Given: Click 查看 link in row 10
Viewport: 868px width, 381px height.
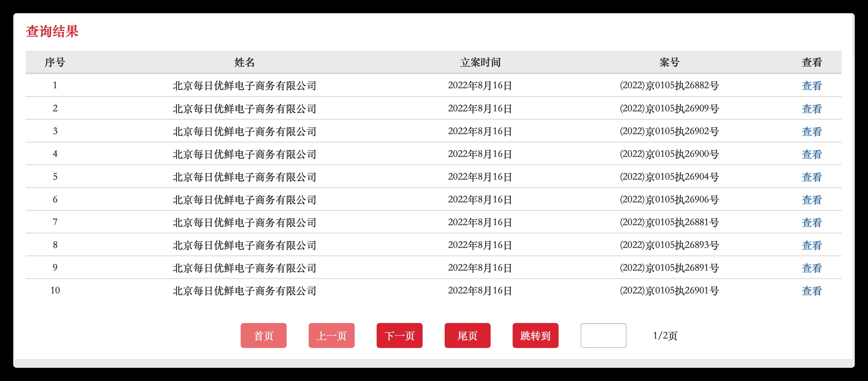Looking at the screenshot, I should (811, 291).
